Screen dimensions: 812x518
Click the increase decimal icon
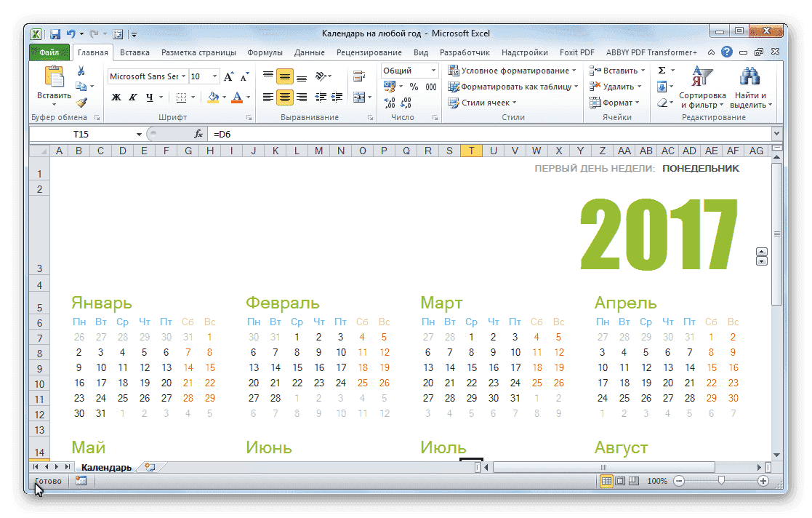(390, 103)
